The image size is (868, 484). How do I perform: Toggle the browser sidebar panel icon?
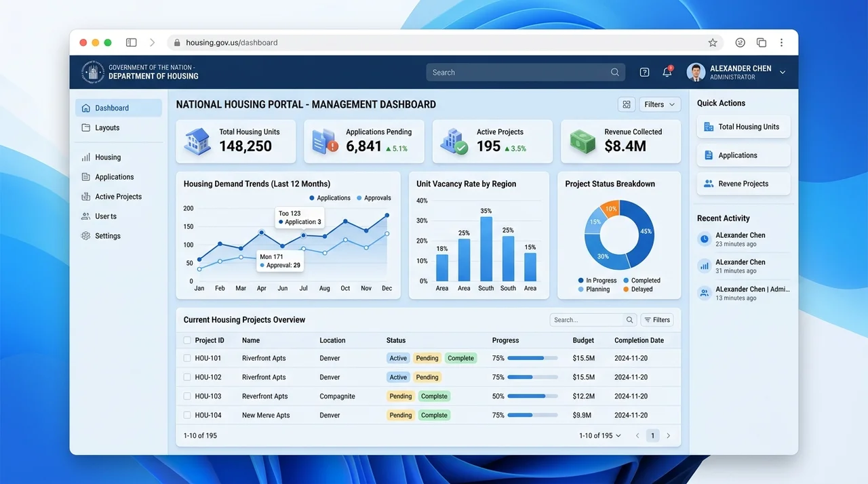click(x=132, y=42)
